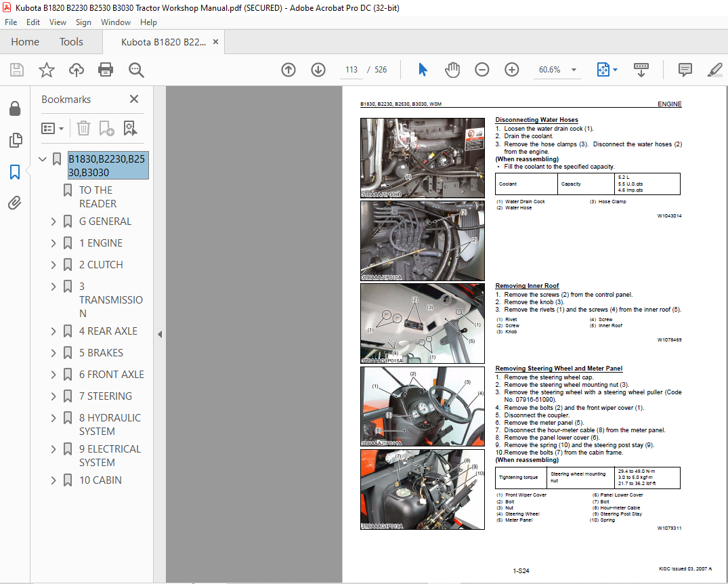Open the Help menu

(x=148, y=22)
